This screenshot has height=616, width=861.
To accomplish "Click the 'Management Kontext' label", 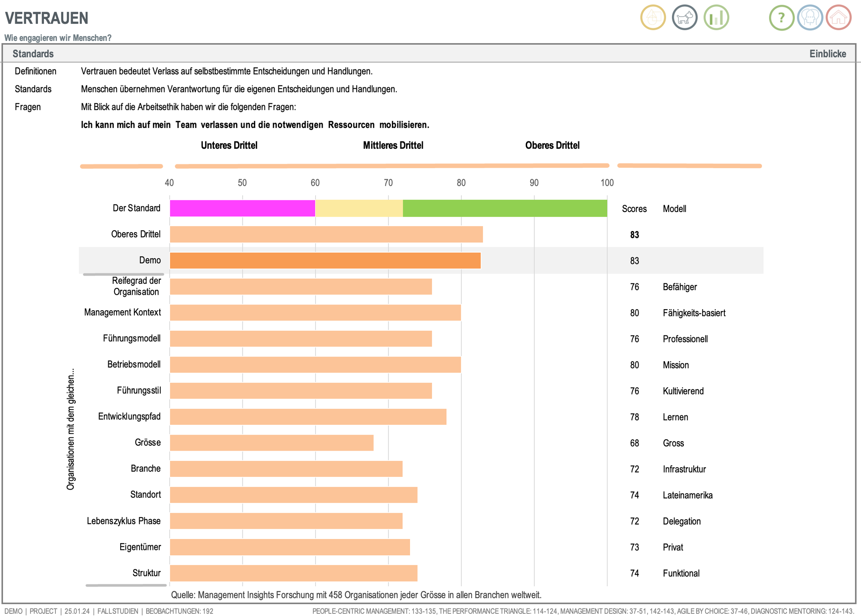I will click(123, 312).
